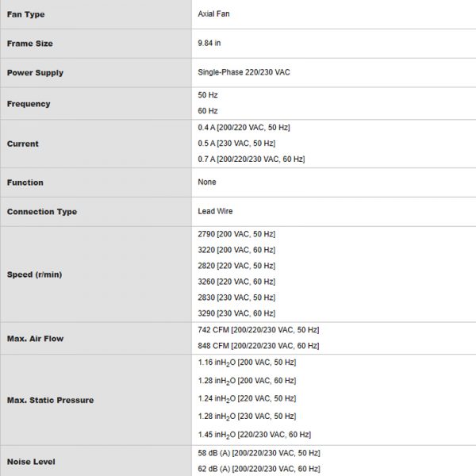Click the Max. Static Pressure row label
476x476 pixels.
coord(51,400)
